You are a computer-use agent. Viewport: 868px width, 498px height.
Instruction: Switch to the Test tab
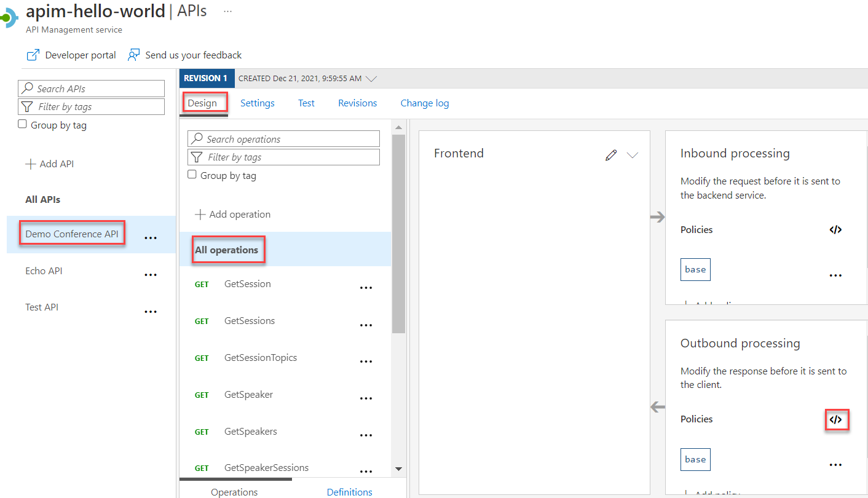[306, 103]
